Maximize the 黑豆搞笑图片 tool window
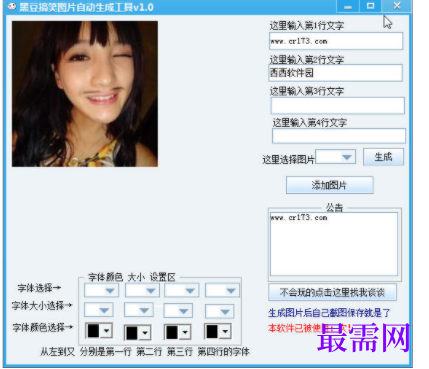 point(370,6)
